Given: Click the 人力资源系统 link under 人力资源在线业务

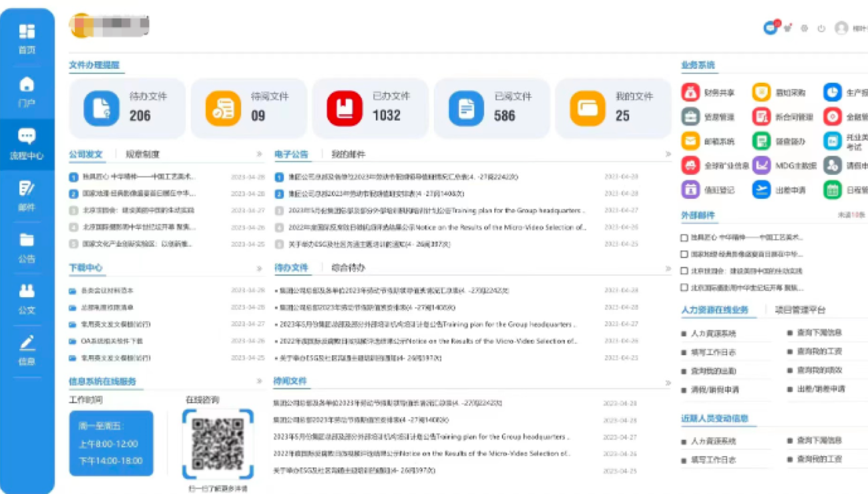Looking at the screenshot, I should pyautogui.click(x=713, y=333).
